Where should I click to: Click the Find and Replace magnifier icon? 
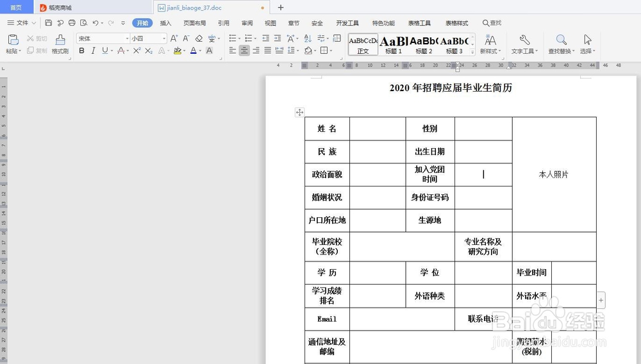(562, 40)
